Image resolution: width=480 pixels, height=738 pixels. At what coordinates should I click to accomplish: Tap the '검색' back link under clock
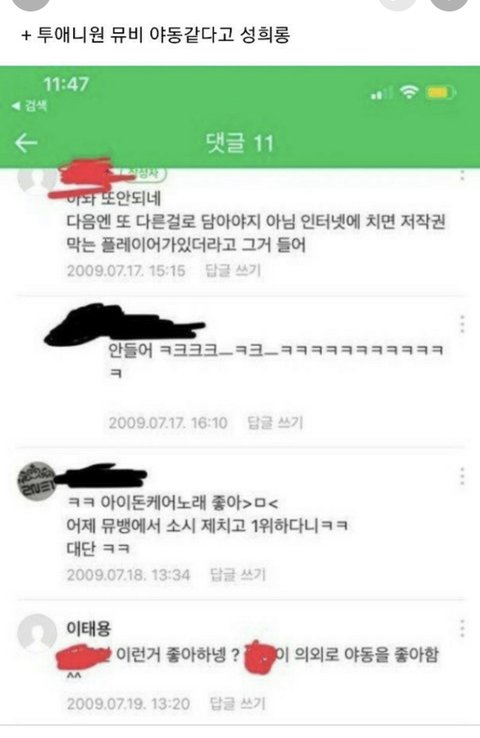pyautogui.click(x=30, y=106)
